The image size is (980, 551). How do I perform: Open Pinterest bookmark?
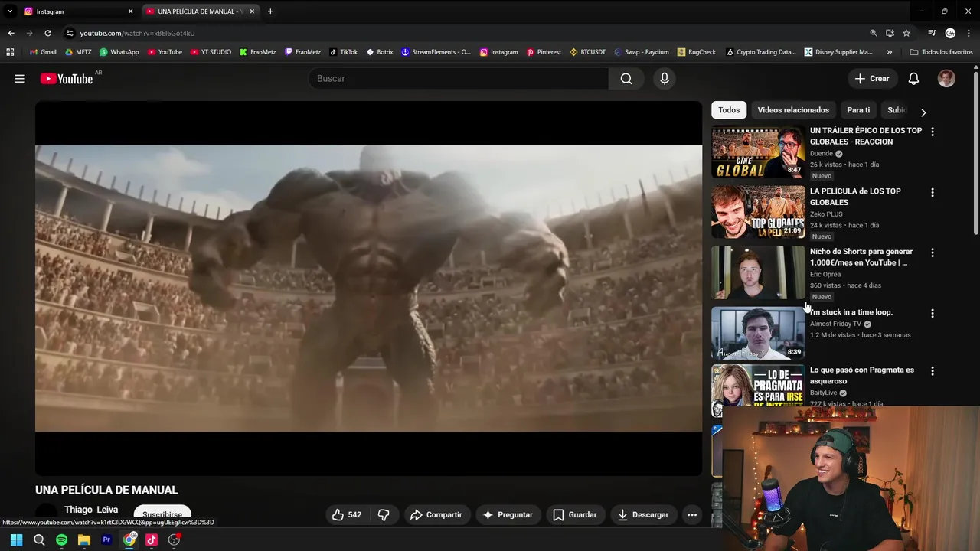(544, 52)
